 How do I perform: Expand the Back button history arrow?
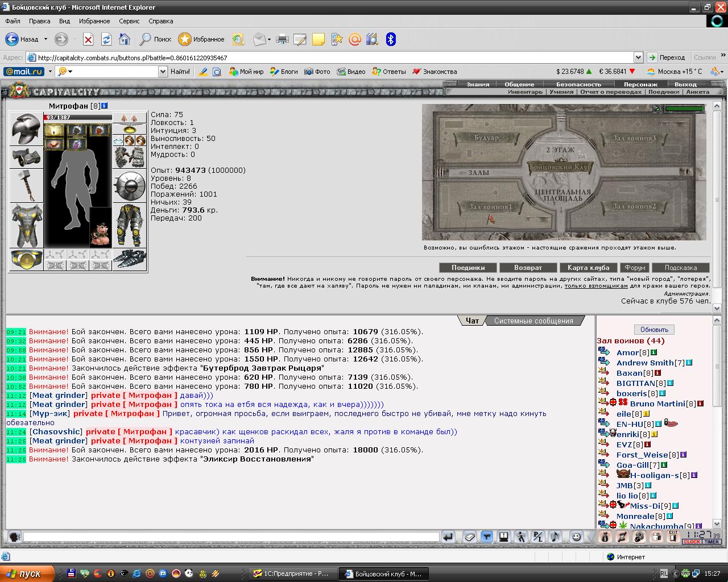tap(45, 39)
